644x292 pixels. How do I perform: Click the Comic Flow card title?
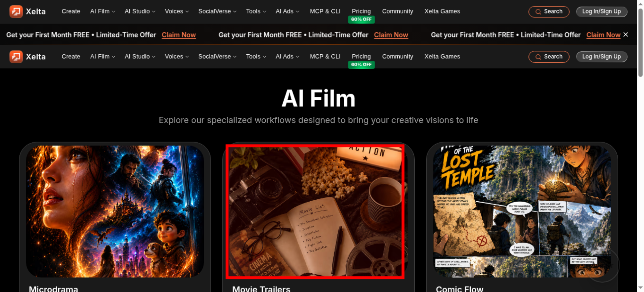coord(459,288)
